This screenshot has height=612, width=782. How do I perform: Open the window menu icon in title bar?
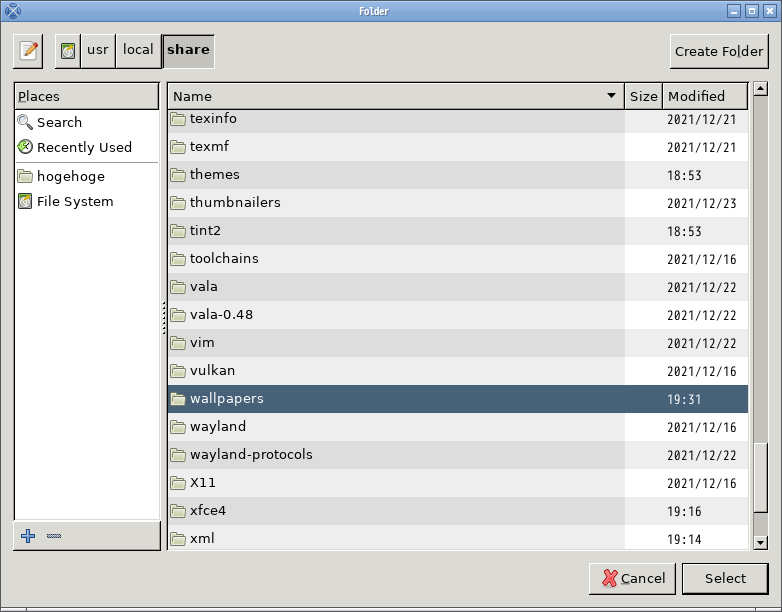coord(12,10)
